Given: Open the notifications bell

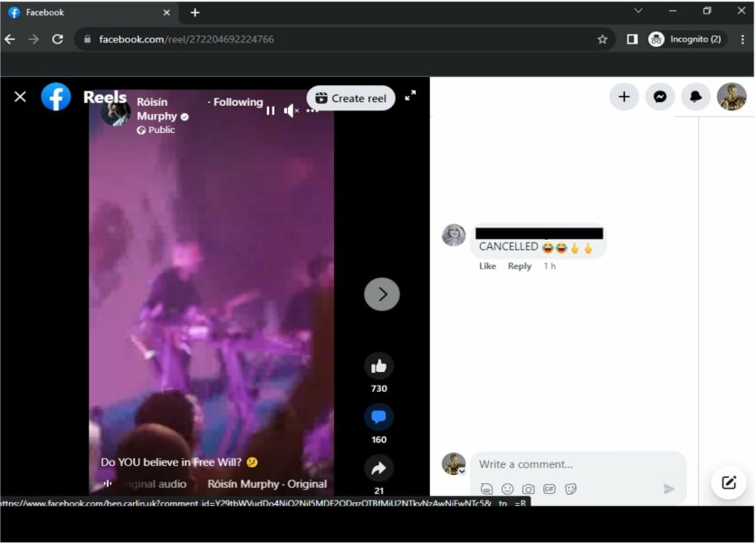Looking at the screenshot, I should pyautogui.click(x=695, y=97).
